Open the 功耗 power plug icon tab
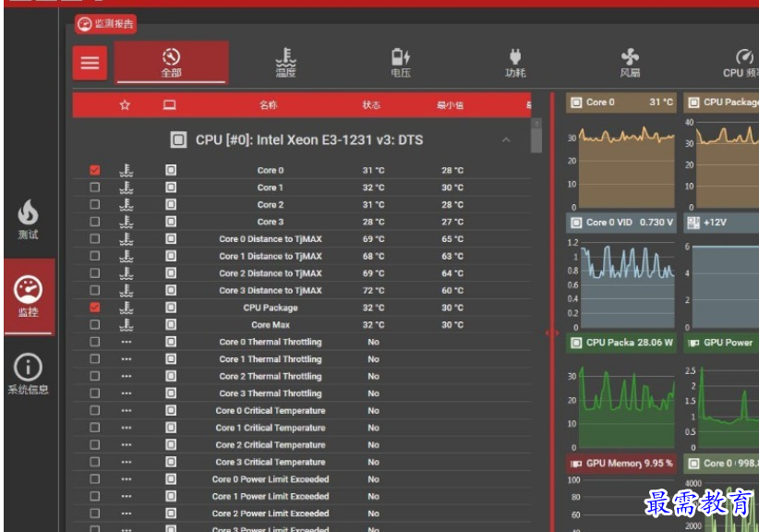The image size is (759, 532). (x=515, y=63)
